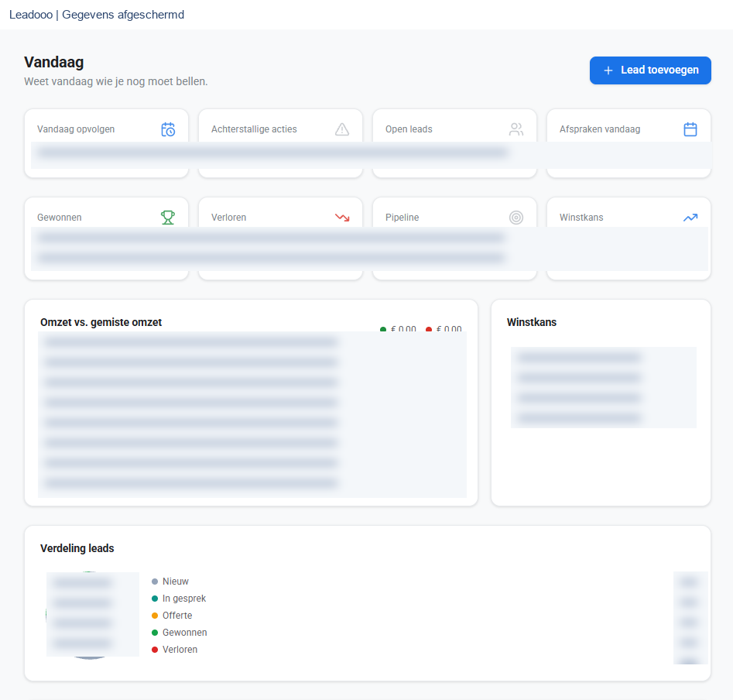Click the trophy icon on Gewonnen card
This screenshot has height=700, width=733.
tap(168, 218)
